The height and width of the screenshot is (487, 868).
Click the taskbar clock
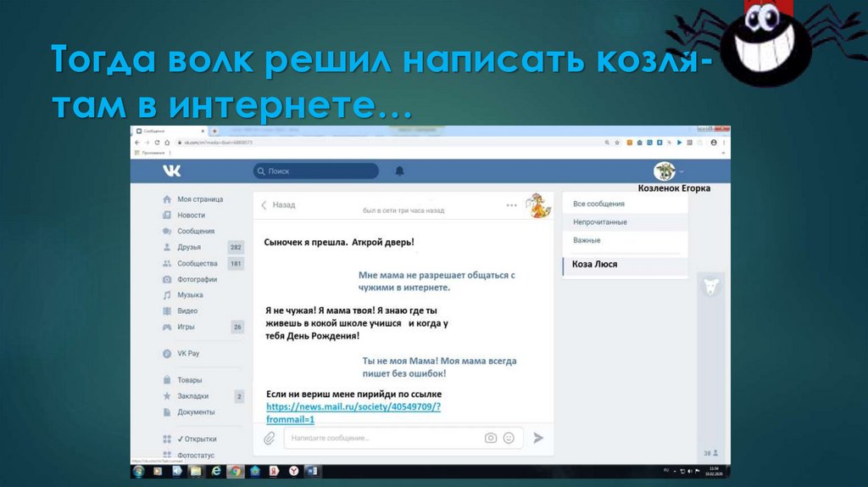pyautogui.click(x=714, y=471)
